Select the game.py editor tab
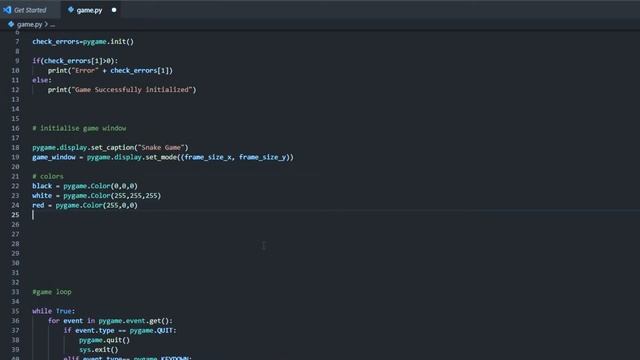640x360 pixels. (x=91, y=10)
